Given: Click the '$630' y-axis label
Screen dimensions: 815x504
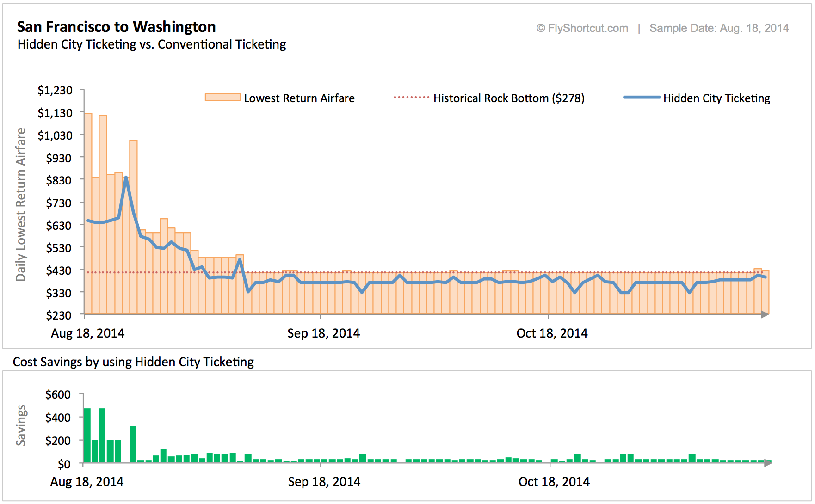Looking at the screenshot, I should pos(59,226).
